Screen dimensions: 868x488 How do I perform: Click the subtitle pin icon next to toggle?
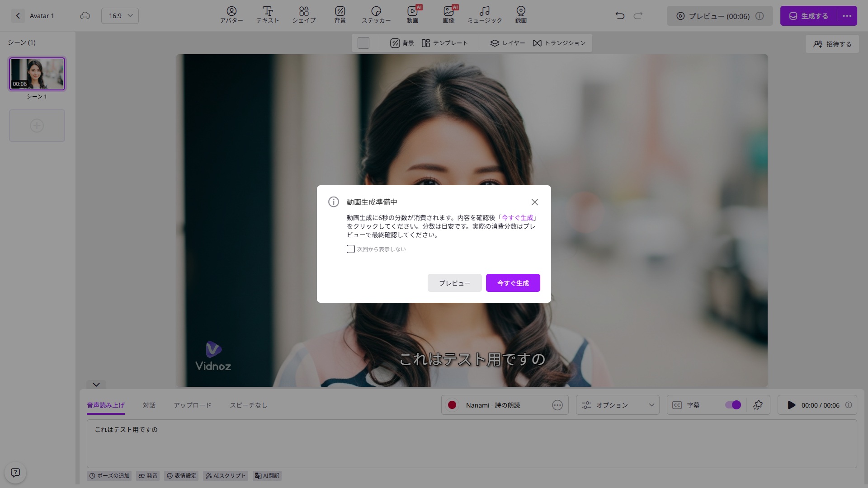[x=758, y=405]
